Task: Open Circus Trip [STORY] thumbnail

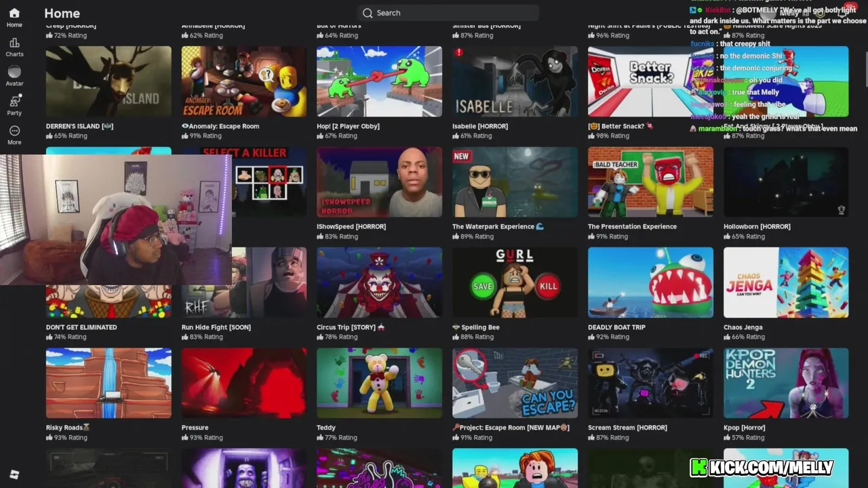Action: point(379,282)
